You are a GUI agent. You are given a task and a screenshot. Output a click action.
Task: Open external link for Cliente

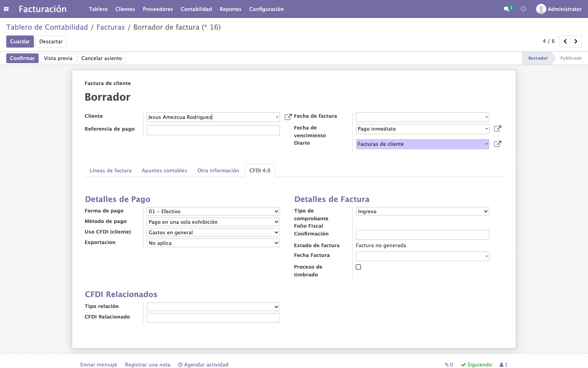pos(288,117)
